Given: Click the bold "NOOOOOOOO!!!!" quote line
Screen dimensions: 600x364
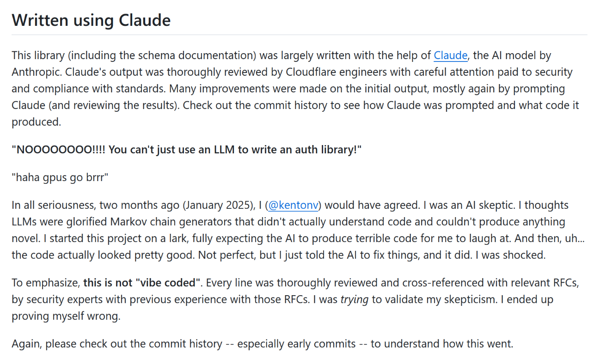Looking at the screenshot, I should coord(186,150).
